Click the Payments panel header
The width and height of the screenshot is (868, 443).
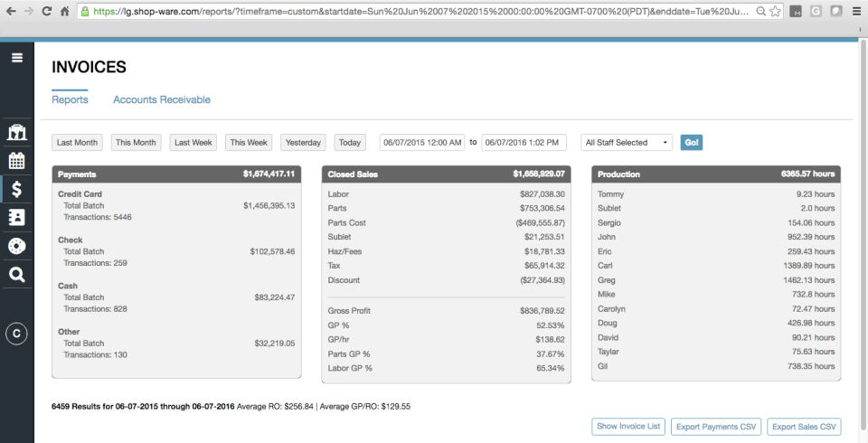176,174
